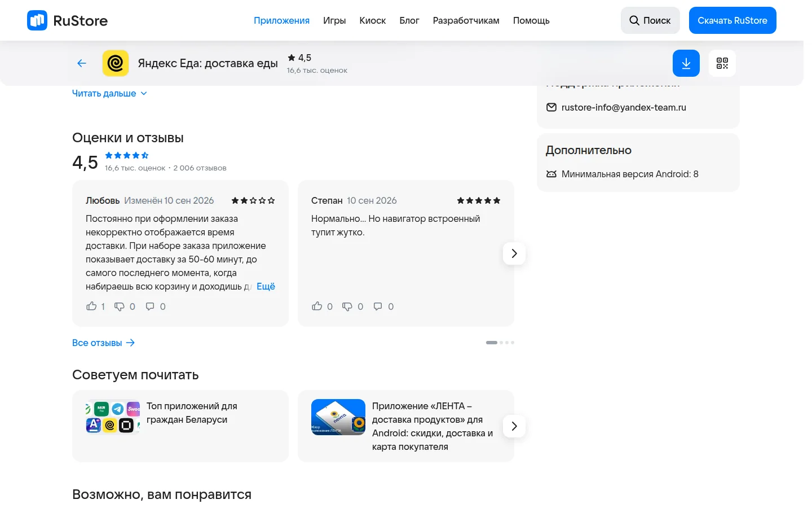Email rustore-info@yandex-team.ru support
Viewport: 812px width, 508px height.
624,107
